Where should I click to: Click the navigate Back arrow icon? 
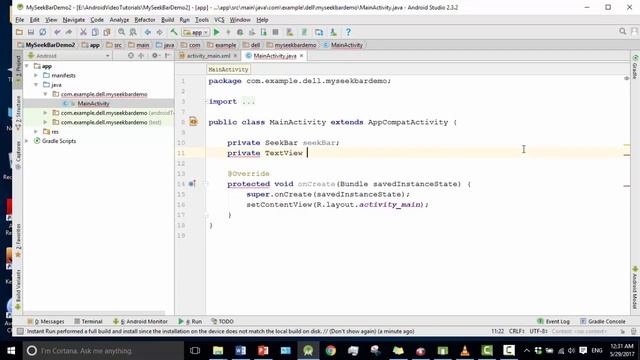(148, 32)
